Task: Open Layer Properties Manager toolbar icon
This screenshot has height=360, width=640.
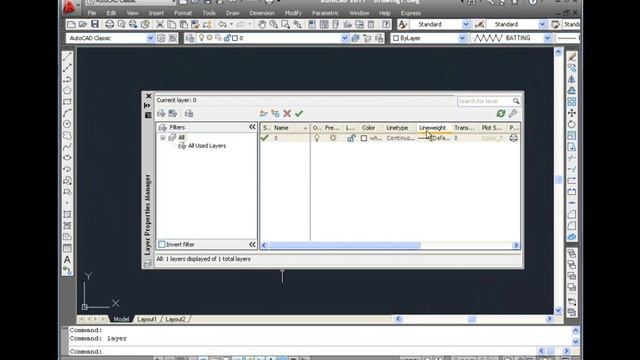Action: (x=190, y=38)
